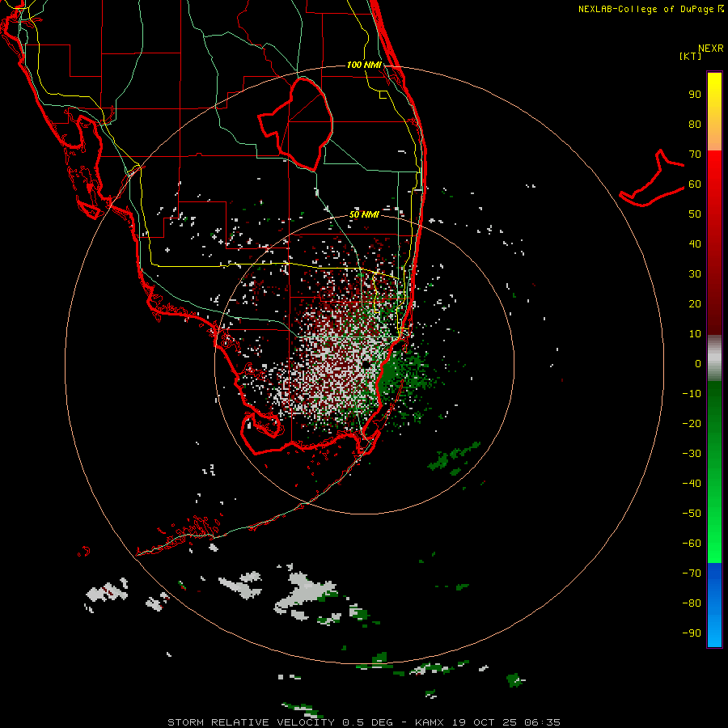
Task: Click the 70 value on velocity scale
Action: point(695,154)
